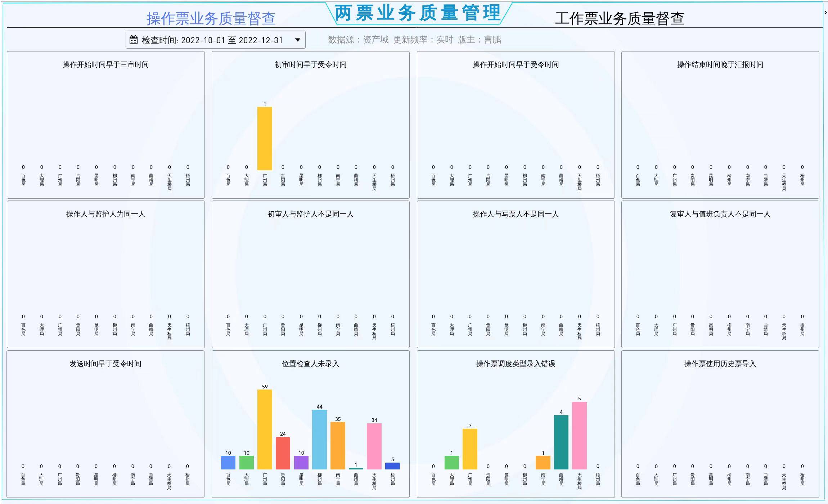This screenshot has height=504, width=828.
Task: Click the orange 南宁局 bar valued 35
Action: [x=338, y=445]
